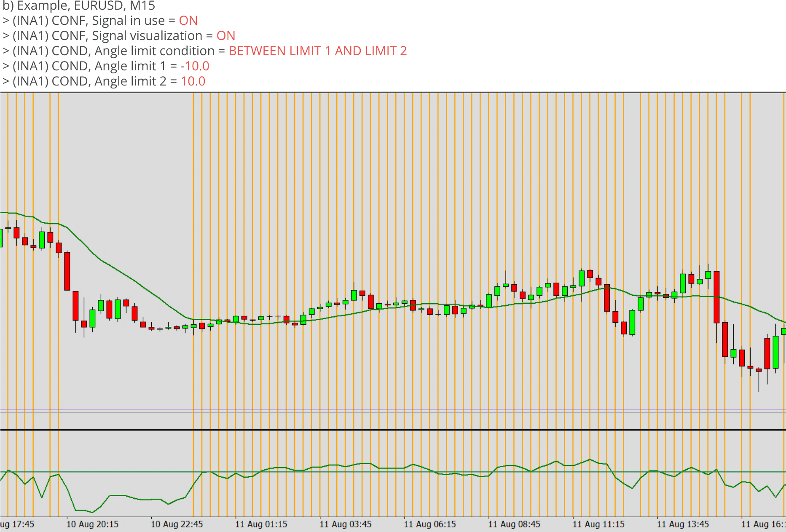Click the Angle limit 2 value 10.0
The image size is (786, 532).
point(193,81)
